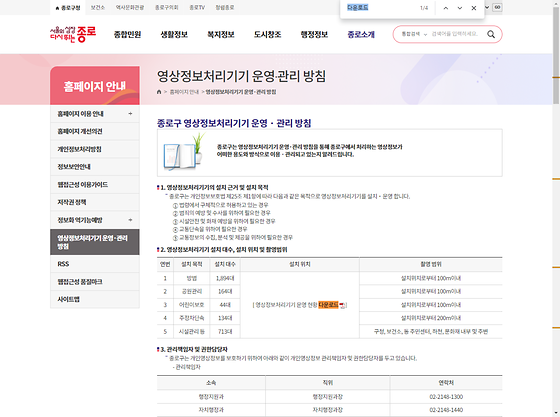
Task: Open 홈페이지 개선의견 in the sidebar
Action: click(95, 131)
